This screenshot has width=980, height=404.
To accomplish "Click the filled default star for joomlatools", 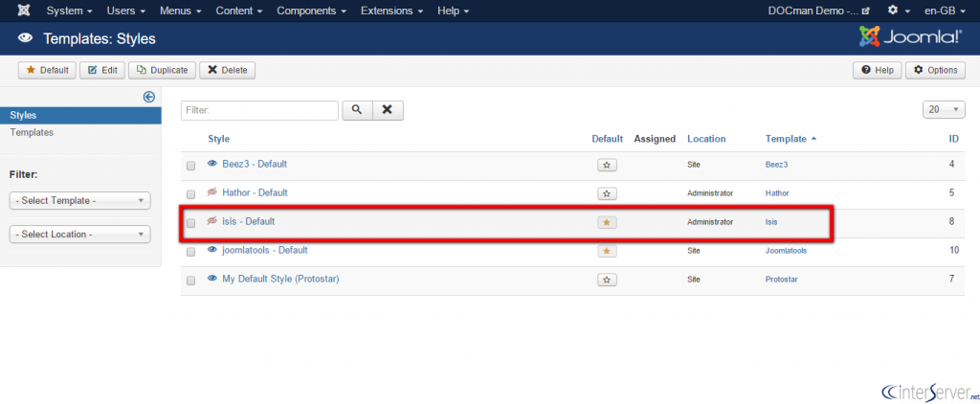I will [x=607, y=252].
